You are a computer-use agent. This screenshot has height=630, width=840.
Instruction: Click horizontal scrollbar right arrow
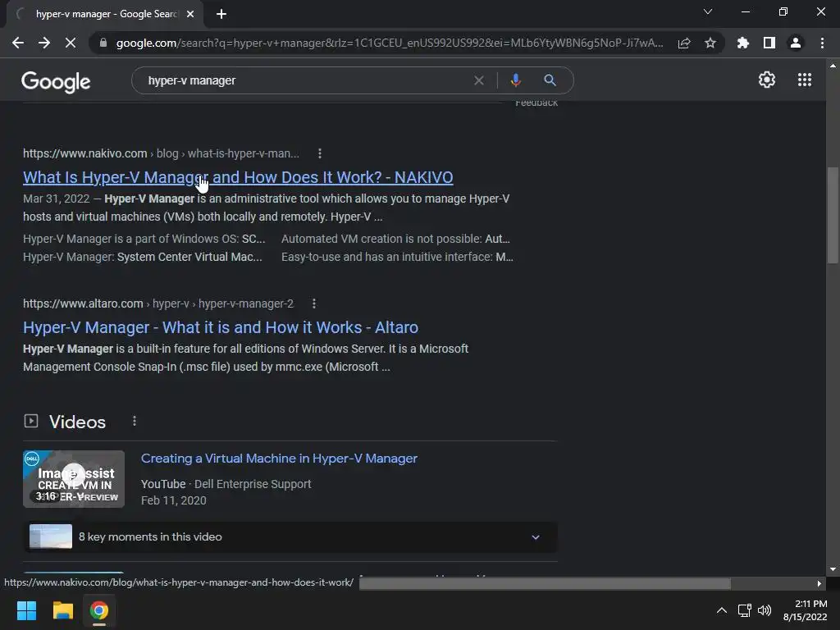(819, 583)
